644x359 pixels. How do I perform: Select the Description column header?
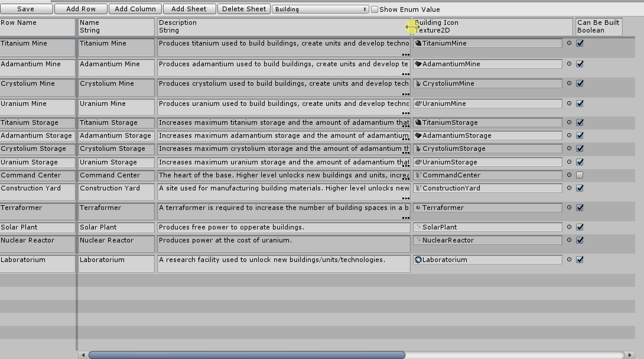[x=284, y=26]
